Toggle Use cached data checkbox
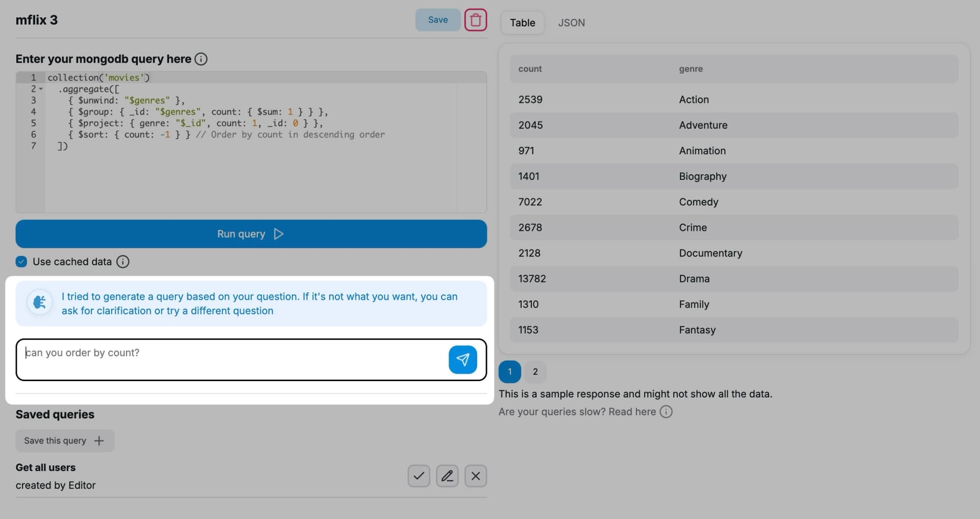 coord(21,262)
